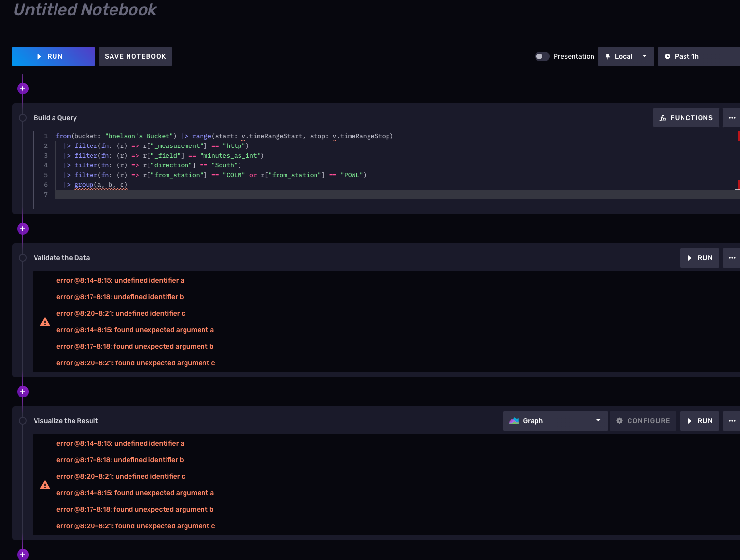The width and height of the screenshot is (740, 560).
Task: Run the entire notebook
Action: pyautogui.click(x=53, y=56)
